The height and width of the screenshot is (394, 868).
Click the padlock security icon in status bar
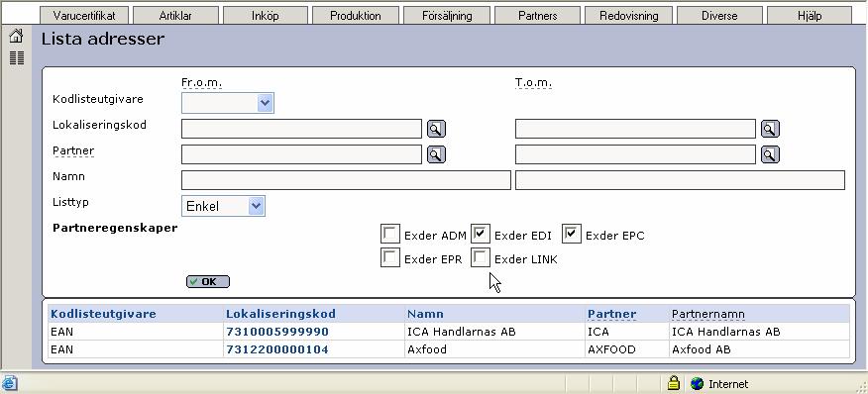click(673, 383)
